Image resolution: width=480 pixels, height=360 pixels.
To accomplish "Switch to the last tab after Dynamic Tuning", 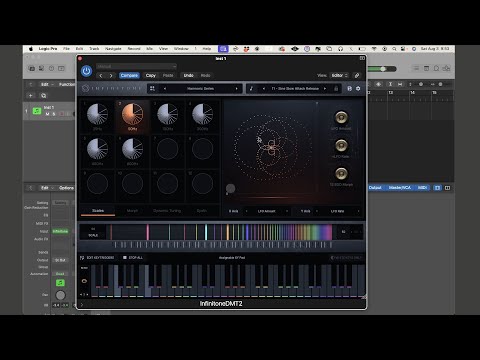I will (202, 211).
